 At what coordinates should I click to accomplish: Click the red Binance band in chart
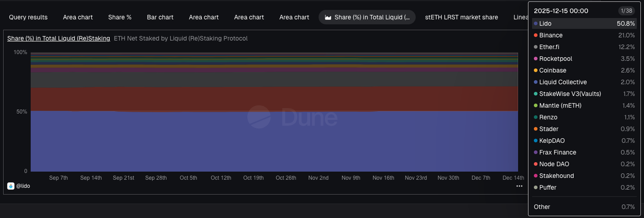click(x=274, y=99)
